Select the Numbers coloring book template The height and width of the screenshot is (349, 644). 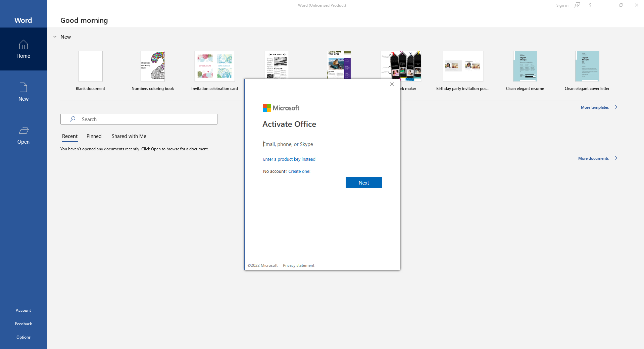tap(153, 66)
